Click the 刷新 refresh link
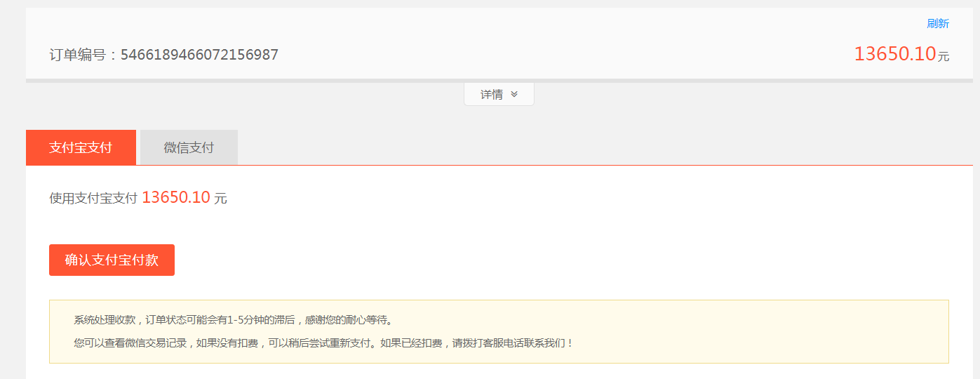The image size is (980, 379). point(938,24)
